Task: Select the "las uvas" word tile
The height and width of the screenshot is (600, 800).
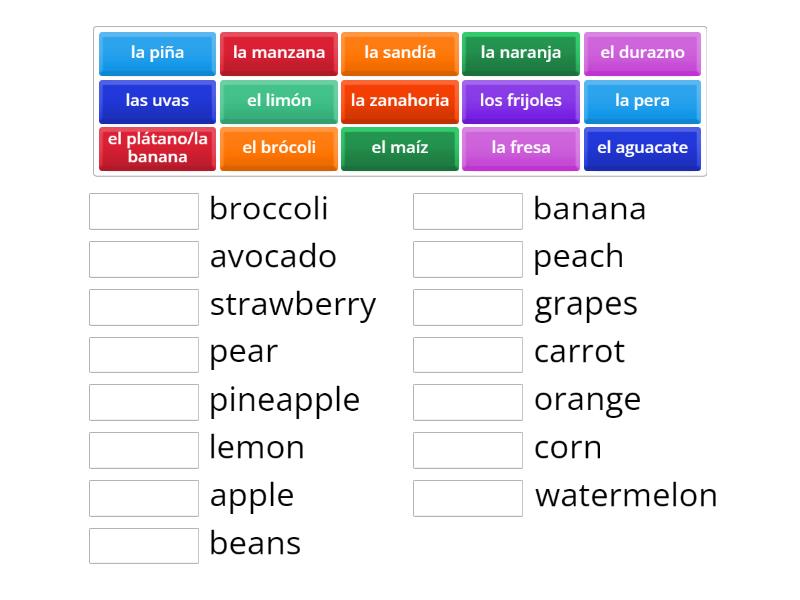Action: pos(156,101)
